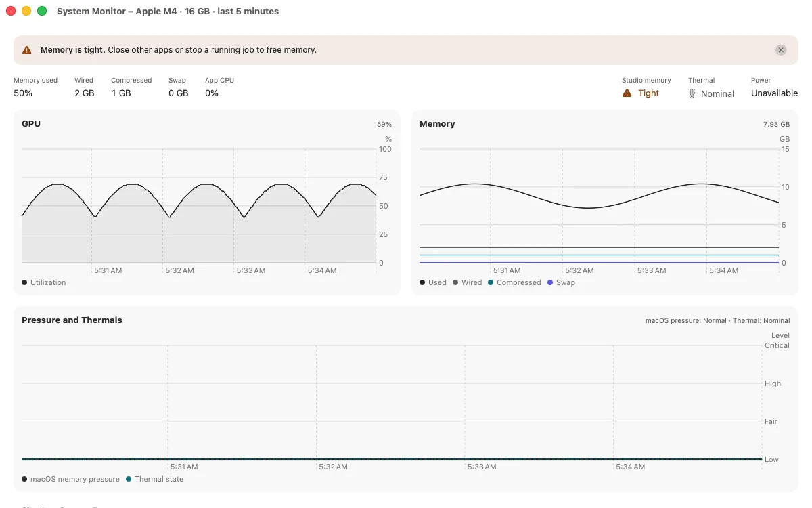Viewport: 812px width, 508px height.
Task: Minimize the window with the yellow button
Action: click(26, 11)
